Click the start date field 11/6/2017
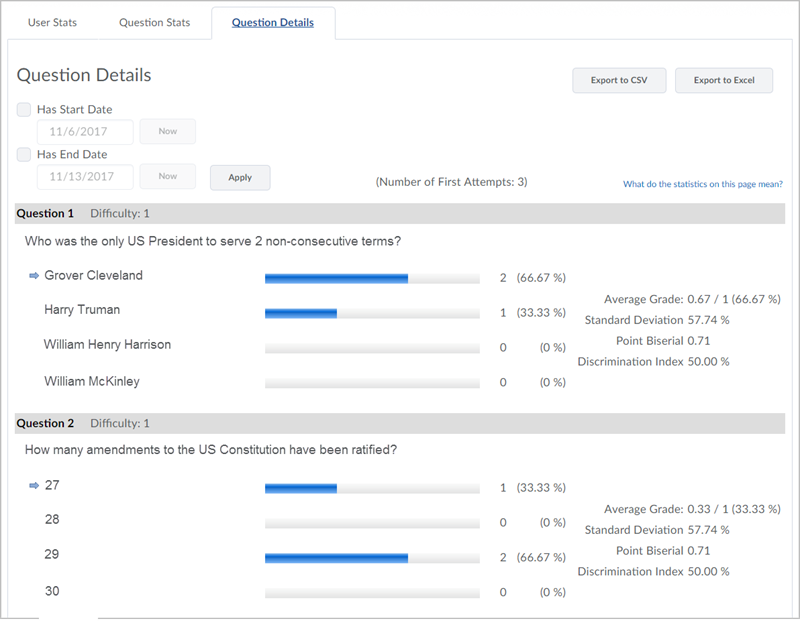Screen dimensions: 800x621 tap(85, 132)
